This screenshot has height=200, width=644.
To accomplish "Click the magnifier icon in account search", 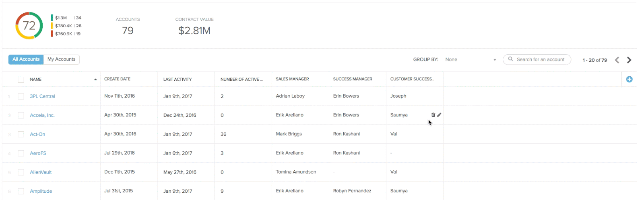I will coord(510,59).
